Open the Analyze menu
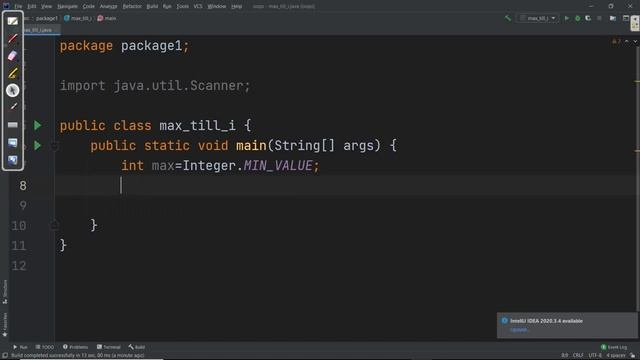The width and height of the screenshot is (640, 360). click(x=108, y=6)
